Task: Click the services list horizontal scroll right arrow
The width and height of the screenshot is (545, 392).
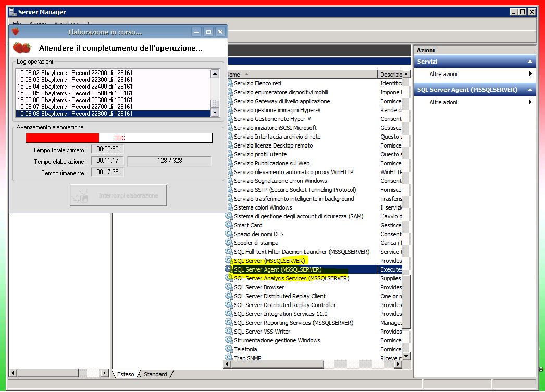Action: (398, 364)
